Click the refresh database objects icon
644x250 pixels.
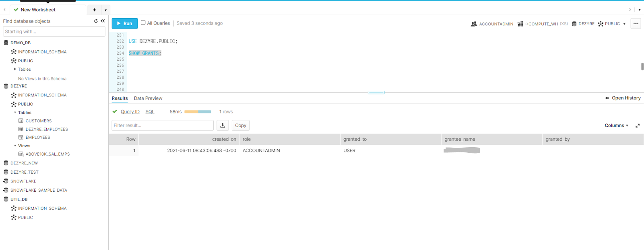[96, 21]
